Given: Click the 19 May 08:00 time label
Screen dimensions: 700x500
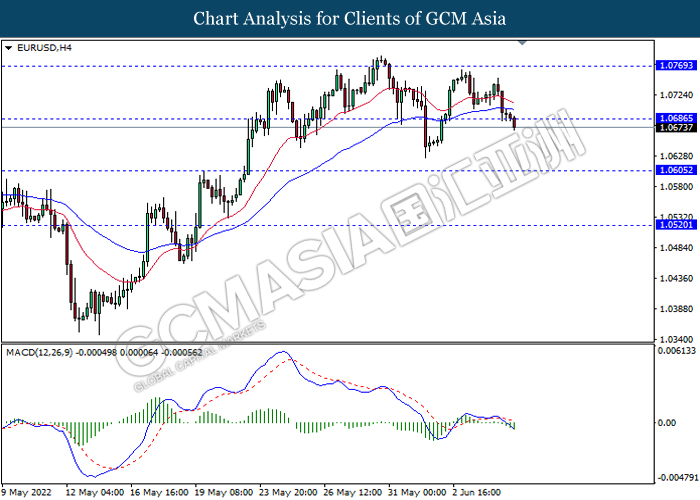Looking at the screenshot, I should pyautogui.click(x=224, y=492).
